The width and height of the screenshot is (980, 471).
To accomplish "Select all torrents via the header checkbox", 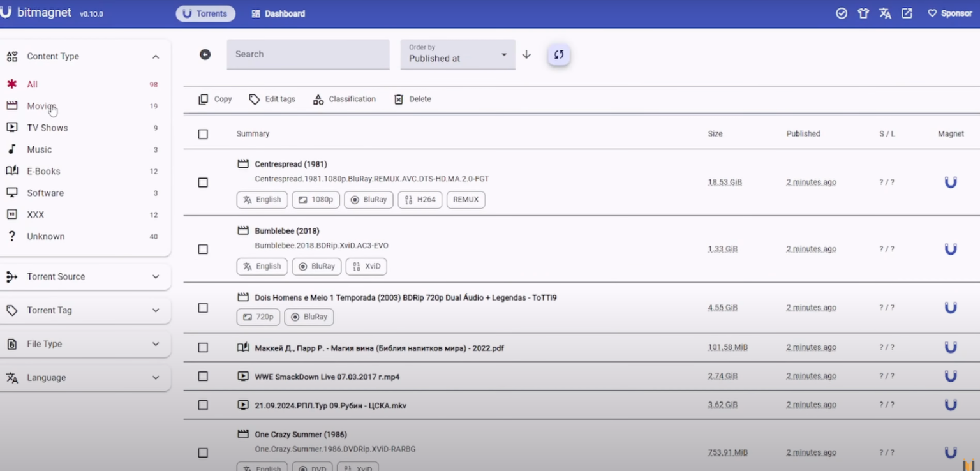I will 203,134.
